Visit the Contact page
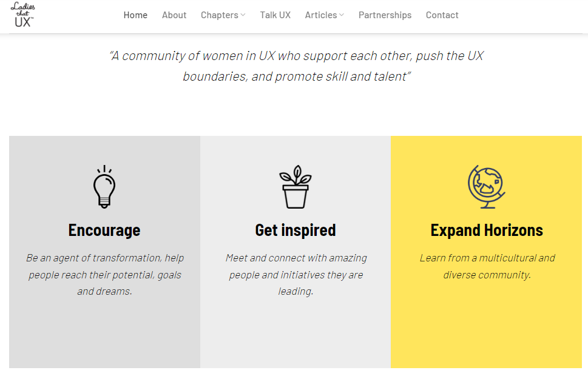This screenshot has width=588, height=373. tap(442, 15)
